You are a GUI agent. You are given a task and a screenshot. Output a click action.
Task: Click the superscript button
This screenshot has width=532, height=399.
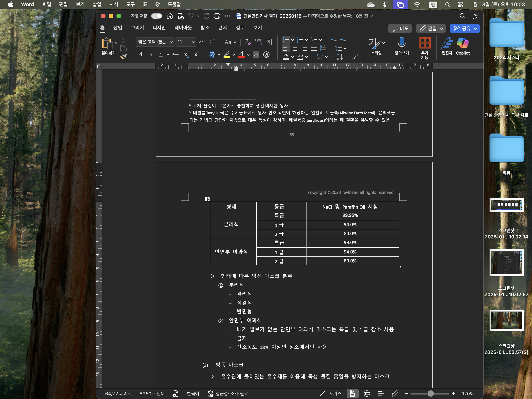[196, 55]
